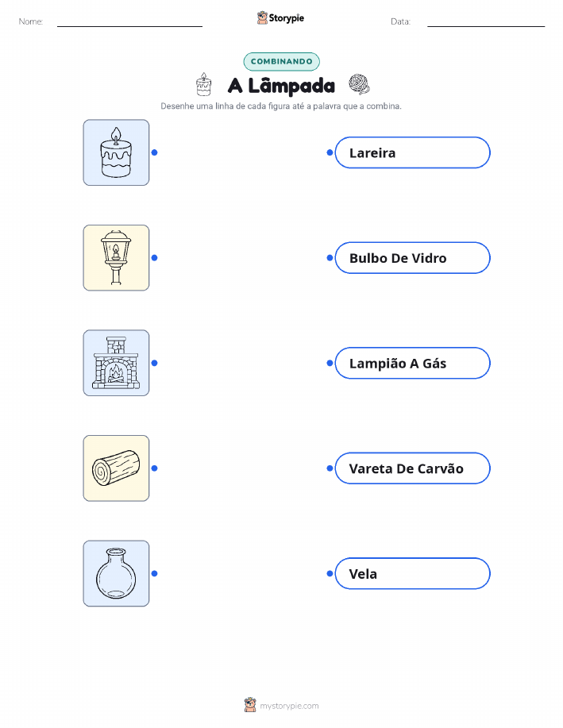Click the Data date line field
Image resolution: width=563 pixels, height=728 pixels.
(x=486, y=21)
